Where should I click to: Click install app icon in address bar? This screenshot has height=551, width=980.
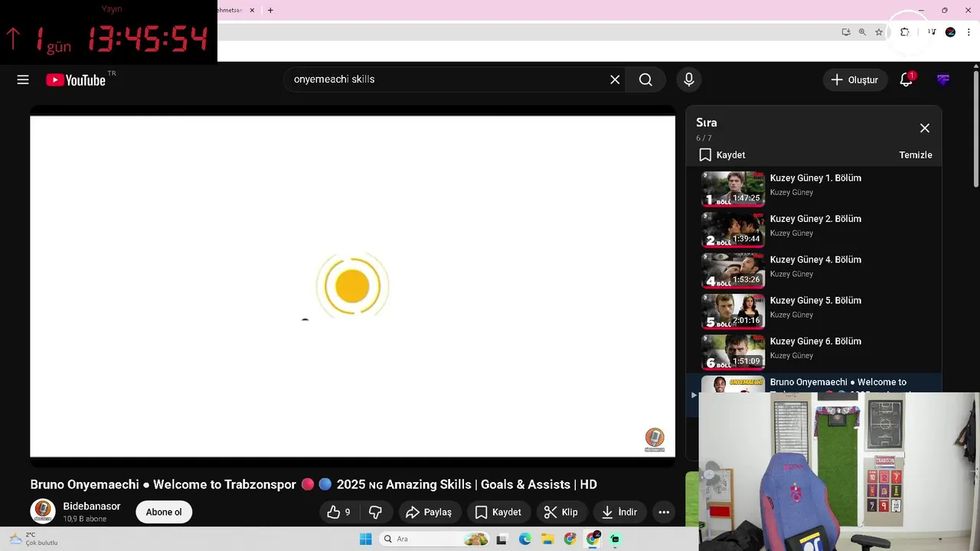point(846,32)
